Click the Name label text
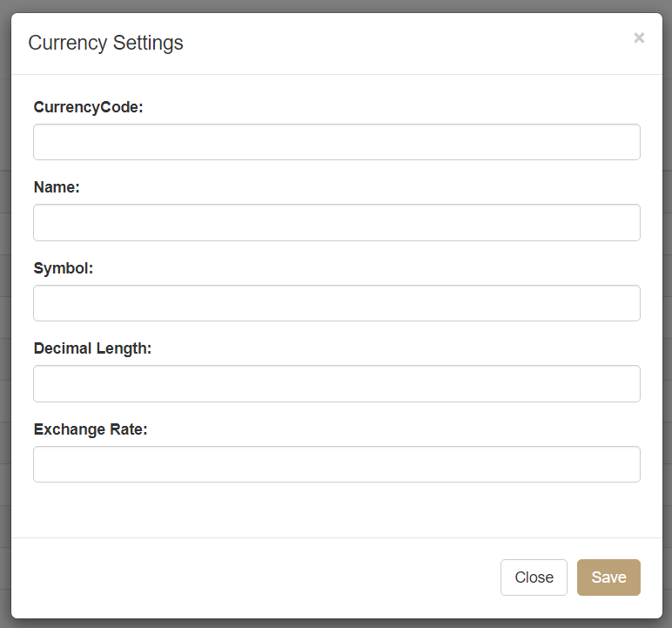This screenshot has width=672, height=628. click(x=57, y=187)
